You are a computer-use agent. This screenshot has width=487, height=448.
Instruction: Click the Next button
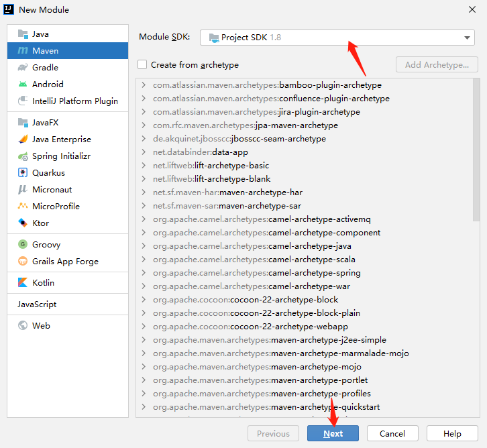click(x=333, y=433)
